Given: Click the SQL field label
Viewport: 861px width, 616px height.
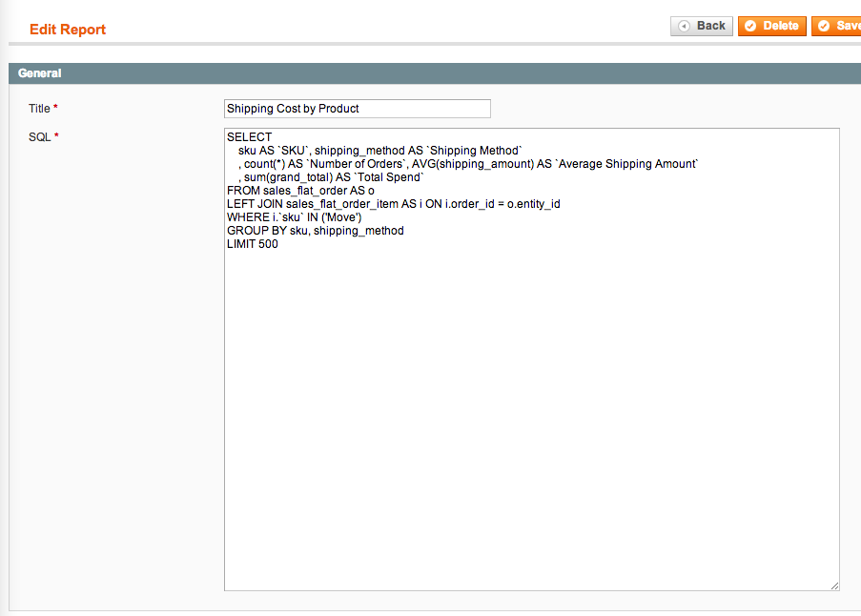Looking at the screenshot, I should [39, 137].
